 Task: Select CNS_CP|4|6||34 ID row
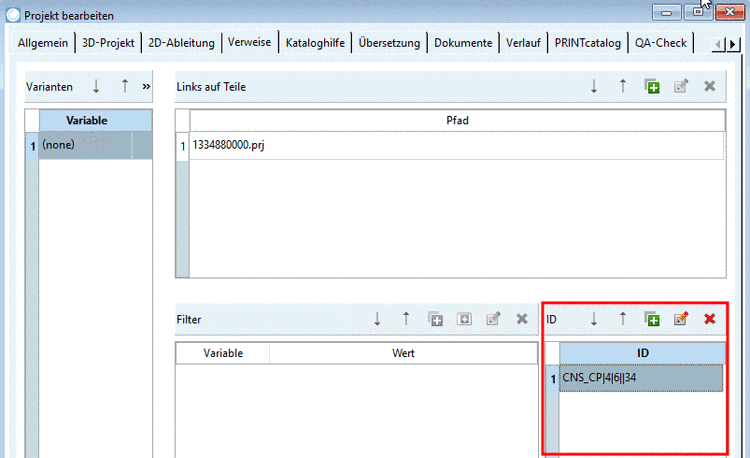641,378
